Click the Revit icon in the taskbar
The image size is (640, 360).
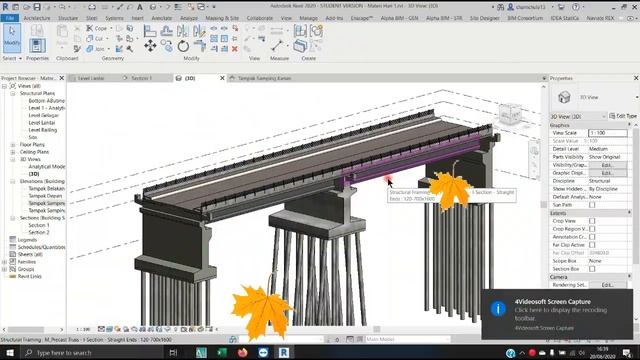(284, 352)
